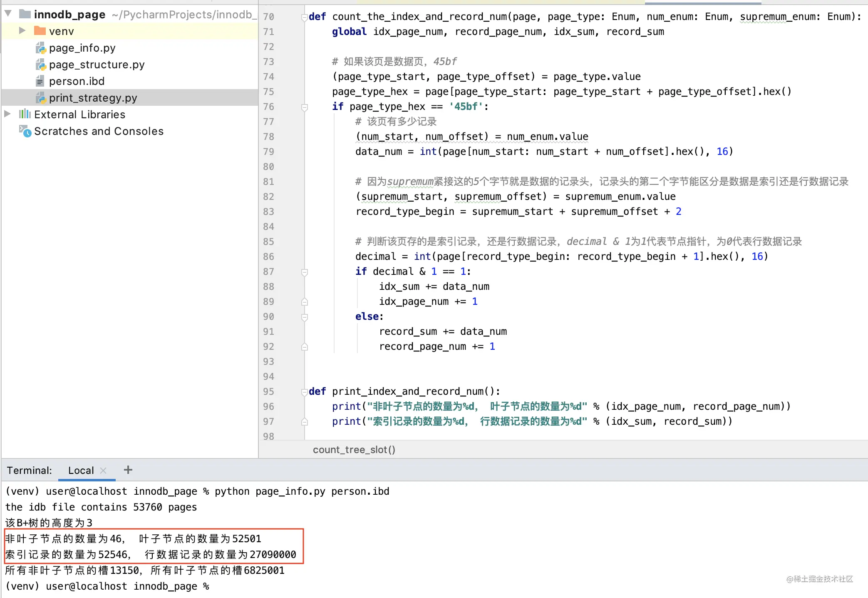Image resolution: width=868 pixels, height=598 pixels.
Task: Click line number 86 in the gutter
Action: [268, 257]
